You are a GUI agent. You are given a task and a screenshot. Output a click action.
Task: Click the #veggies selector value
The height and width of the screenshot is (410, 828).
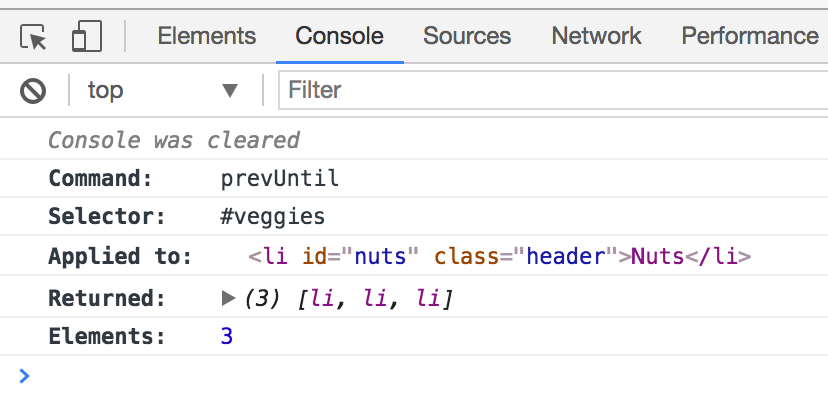click(x=273, y=217)
